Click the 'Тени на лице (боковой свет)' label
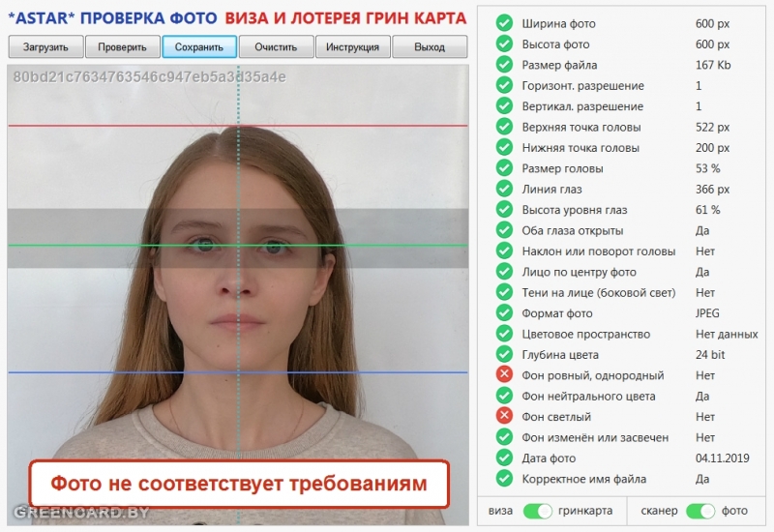The width and height of the screenshot is (774, 532). (599, 293)
